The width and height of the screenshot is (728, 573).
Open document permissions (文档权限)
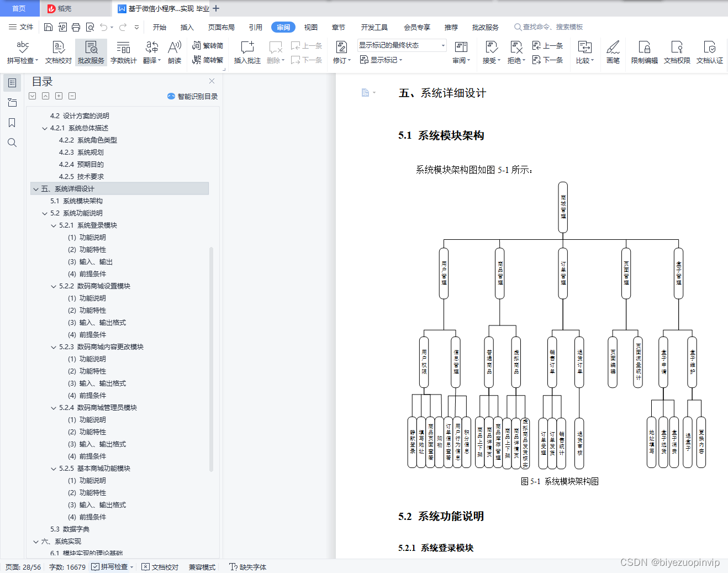[677, 52]
